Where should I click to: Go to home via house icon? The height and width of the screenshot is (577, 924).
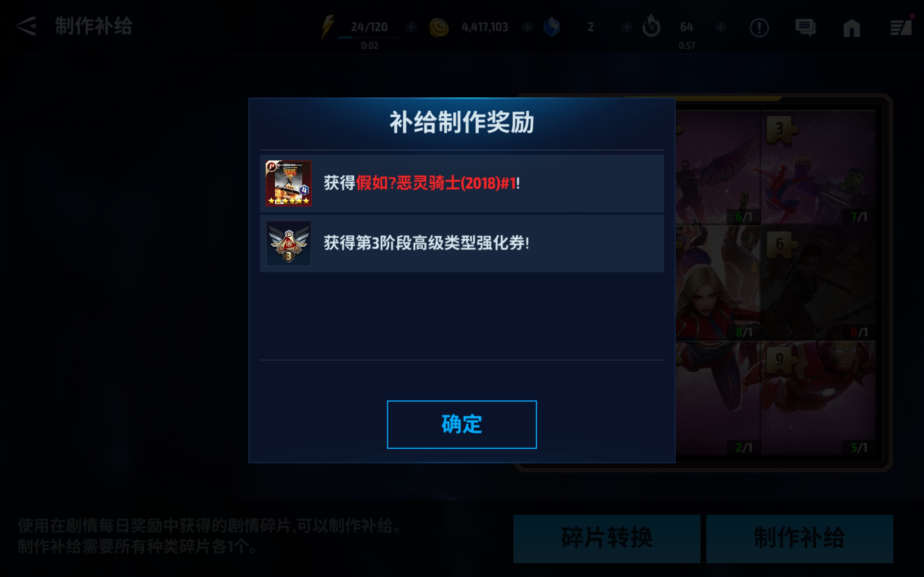click(x=851, y=28)
